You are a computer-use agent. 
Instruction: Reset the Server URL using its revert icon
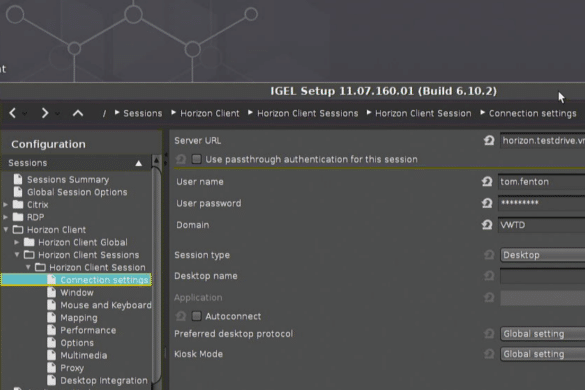tap(489, 140)
